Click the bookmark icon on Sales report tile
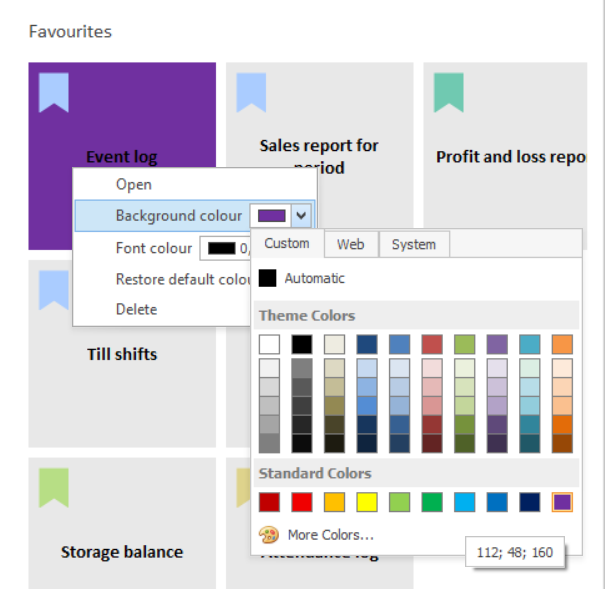 pyautogui.click(x=251, y=92)
